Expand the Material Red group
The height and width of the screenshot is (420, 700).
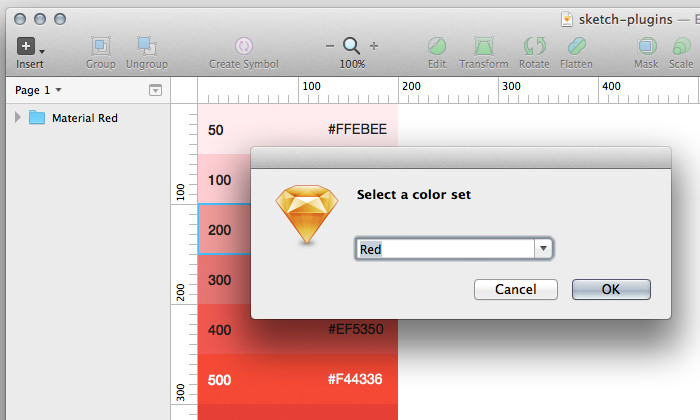click(x=17, y=117)
